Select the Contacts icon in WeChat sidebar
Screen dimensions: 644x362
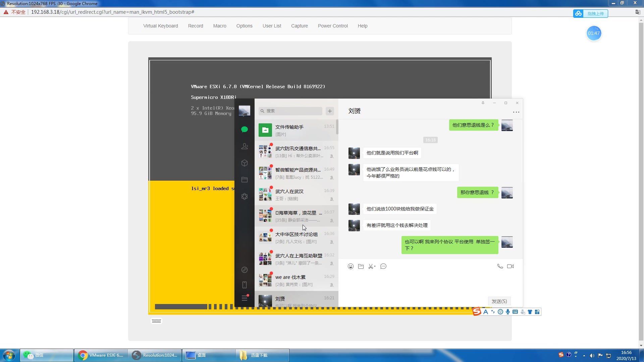pos(245,146)
